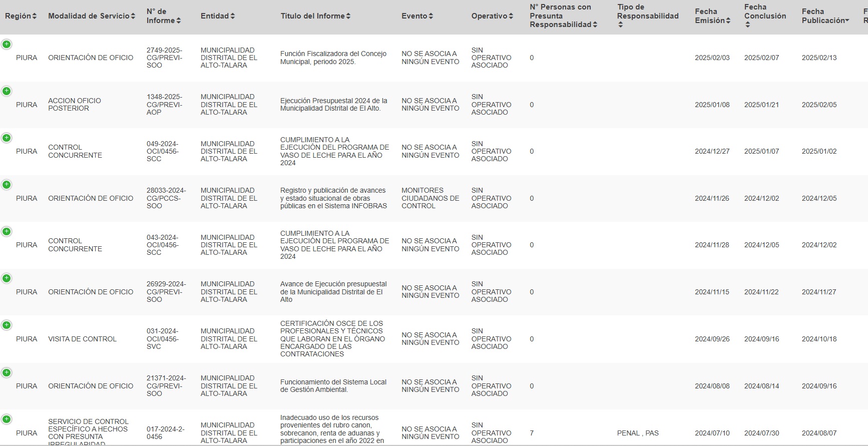Expand row for report 2749-2025-CG/PREVI-SOO
Image resolution: width=868 pixels, height=446 pixels.
tap(7, 45)
